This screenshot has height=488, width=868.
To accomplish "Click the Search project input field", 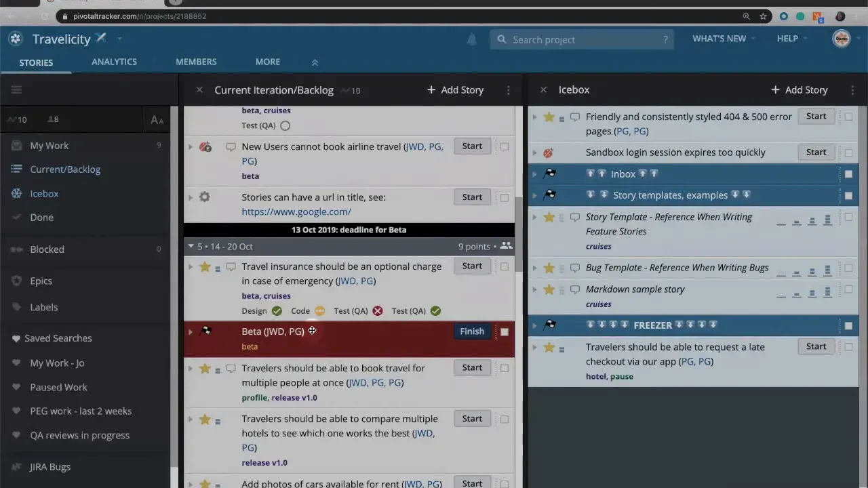I will (583, 39).
